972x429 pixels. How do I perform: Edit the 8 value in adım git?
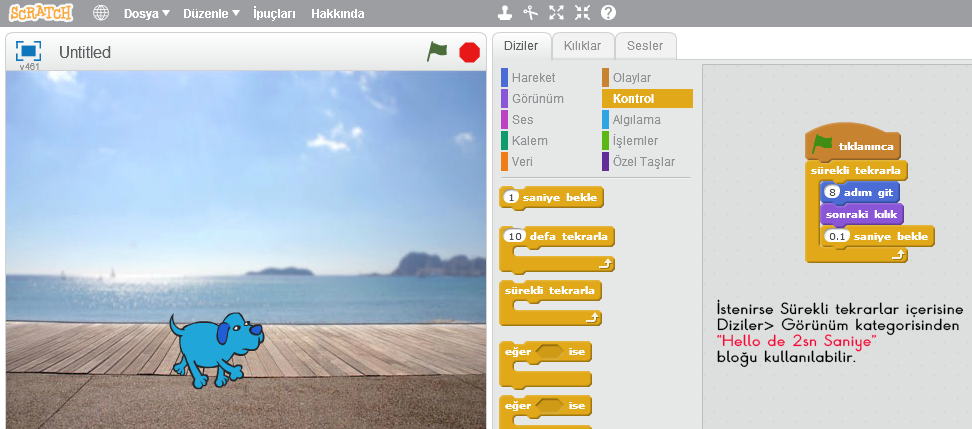833,192
